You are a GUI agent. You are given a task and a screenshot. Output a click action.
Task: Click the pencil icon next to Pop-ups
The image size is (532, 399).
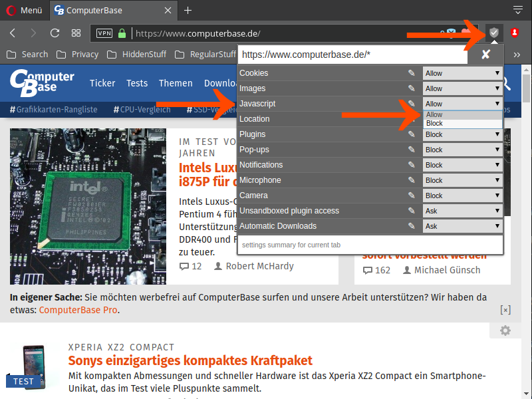coord(411,149)
